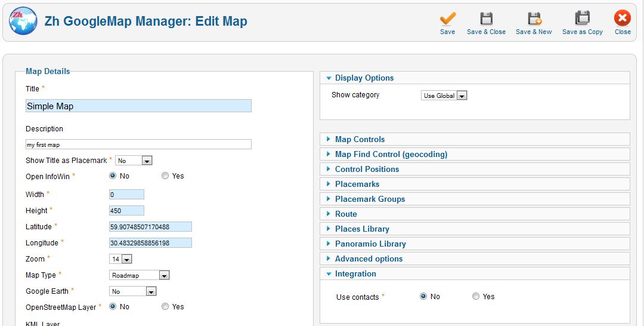Image resolution: width=644 pixels, height=326 pixels.
Task: Open Show Title as Placemark dropdown
Action: (134, 161)
